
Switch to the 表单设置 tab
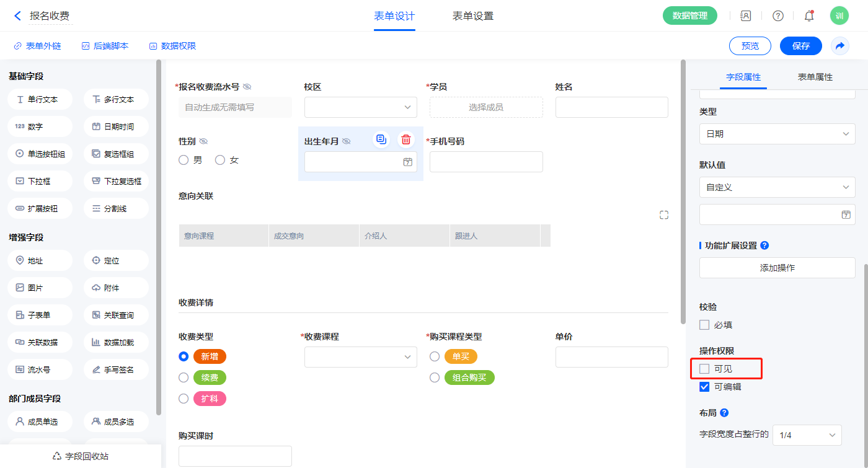pos(472,16)
